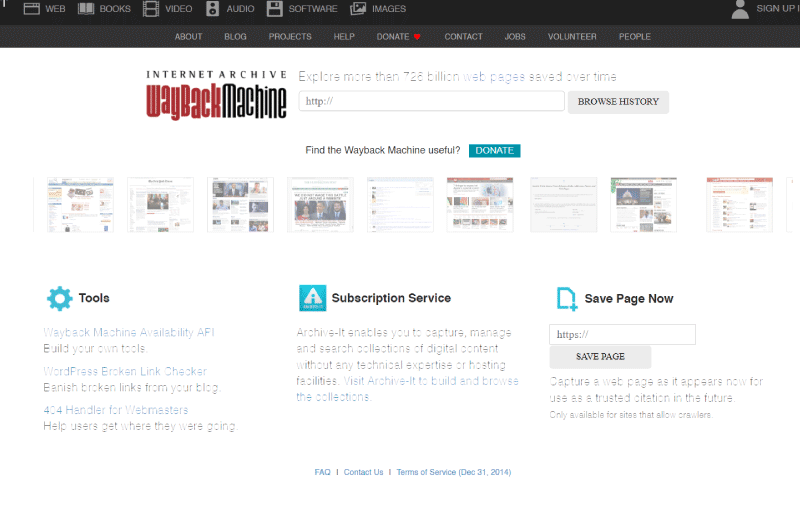Select the Video filmstrip icon
This screenshot has height=530, width=800.
click(x=151, y=9)
